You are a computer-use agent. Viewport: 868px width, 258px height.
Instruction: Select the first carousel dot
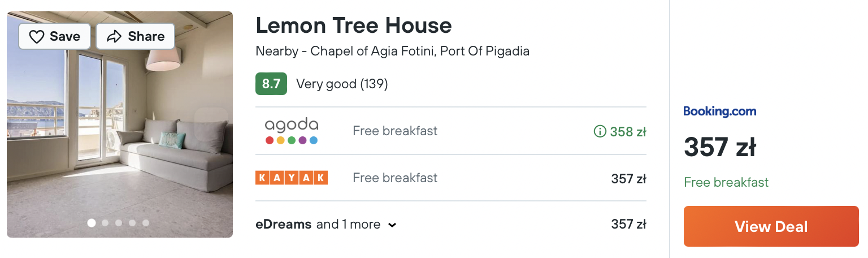click(92, 223)
